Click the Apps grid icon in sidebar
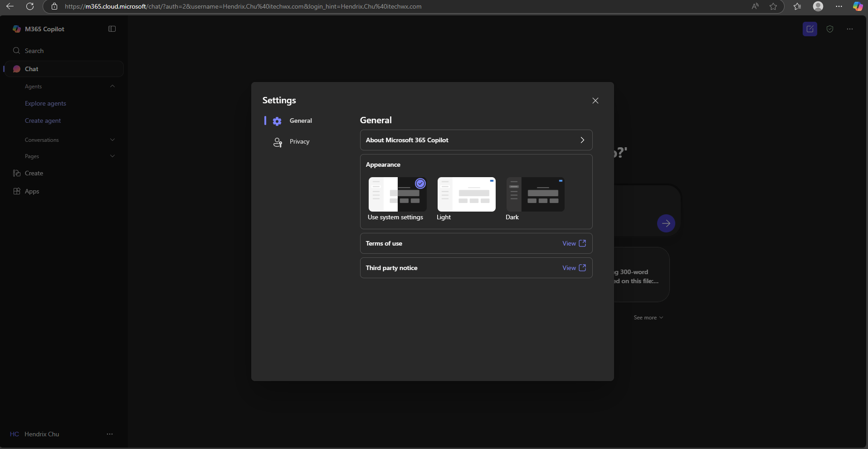Screen dimensions: 868x449 point(17,191)
